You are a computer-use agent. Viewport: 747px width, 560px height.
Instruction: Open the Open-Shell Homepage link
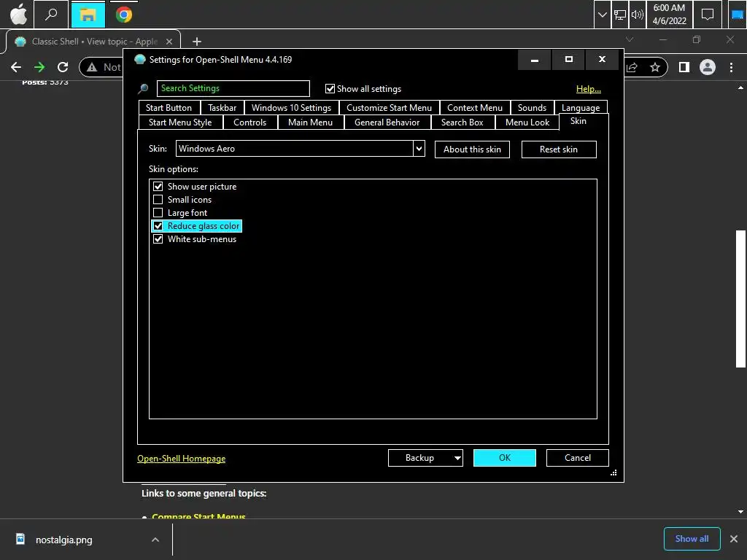tap(181, 458)
